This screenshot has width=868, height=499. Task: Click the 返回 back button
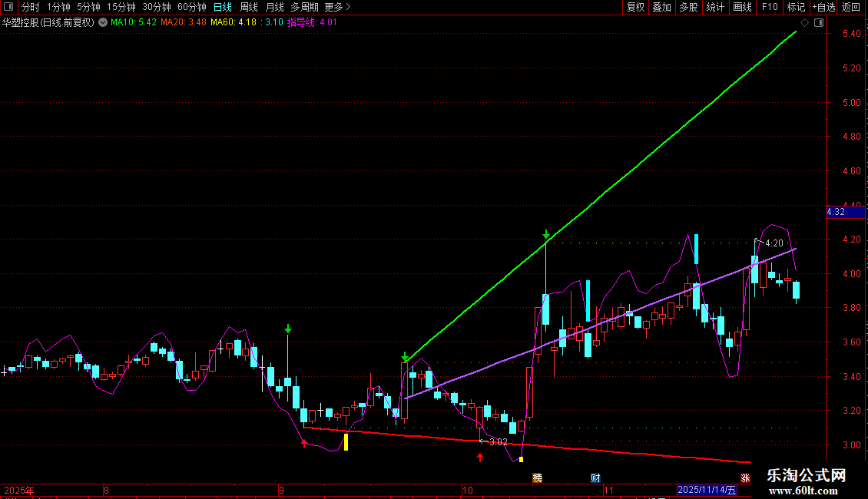pyautogui.click(x=851, y=7)
